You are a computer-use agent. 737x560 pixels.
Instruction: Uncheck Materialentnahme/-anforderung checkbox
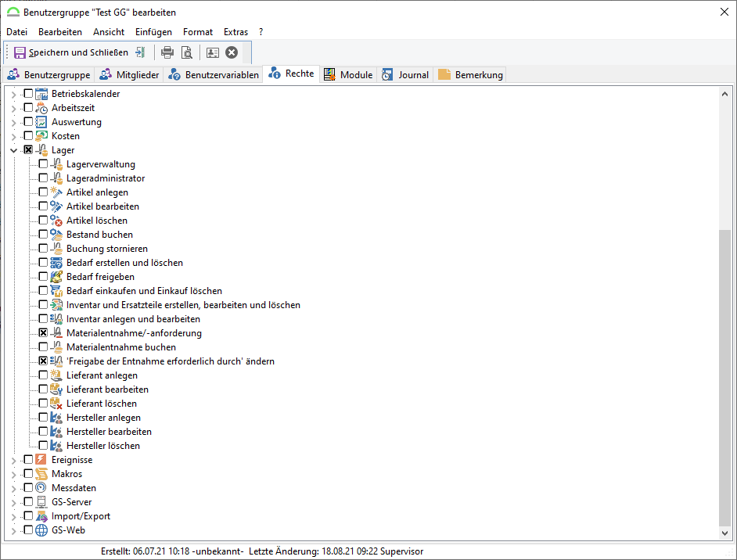tap(43, 333)
